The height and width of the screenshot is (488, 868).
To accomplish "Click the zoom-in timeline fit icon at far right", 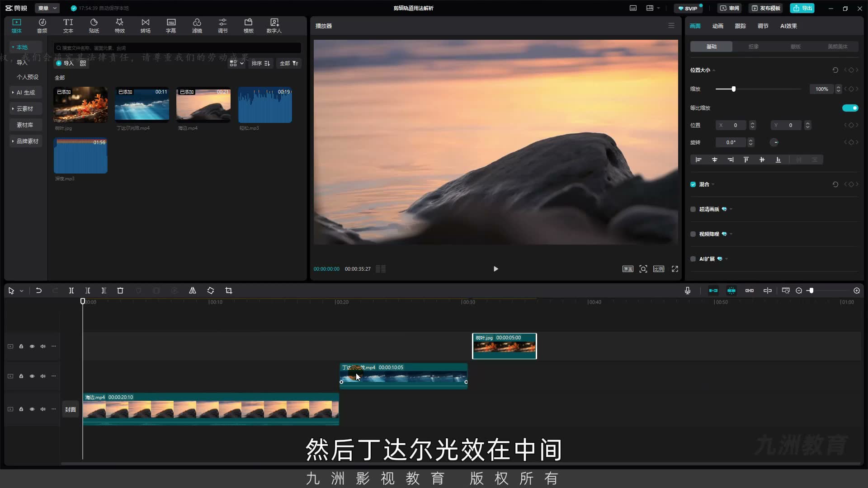I will [857, 291].
